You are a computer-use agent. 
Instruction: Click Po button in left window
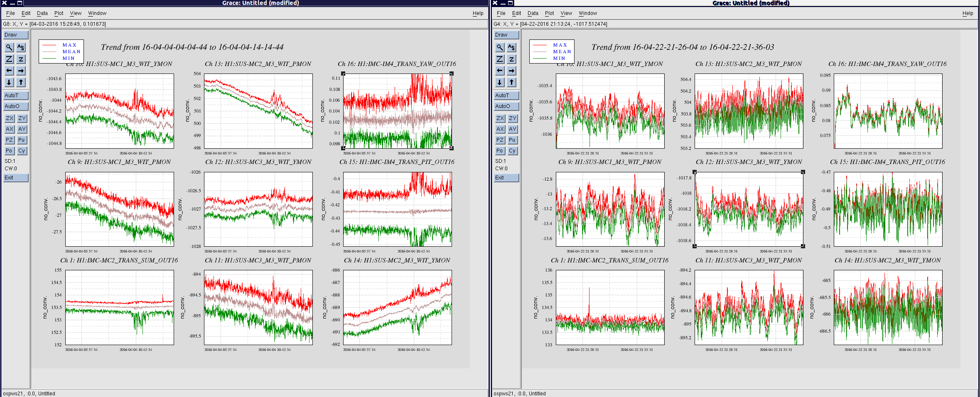click(9, 151)
